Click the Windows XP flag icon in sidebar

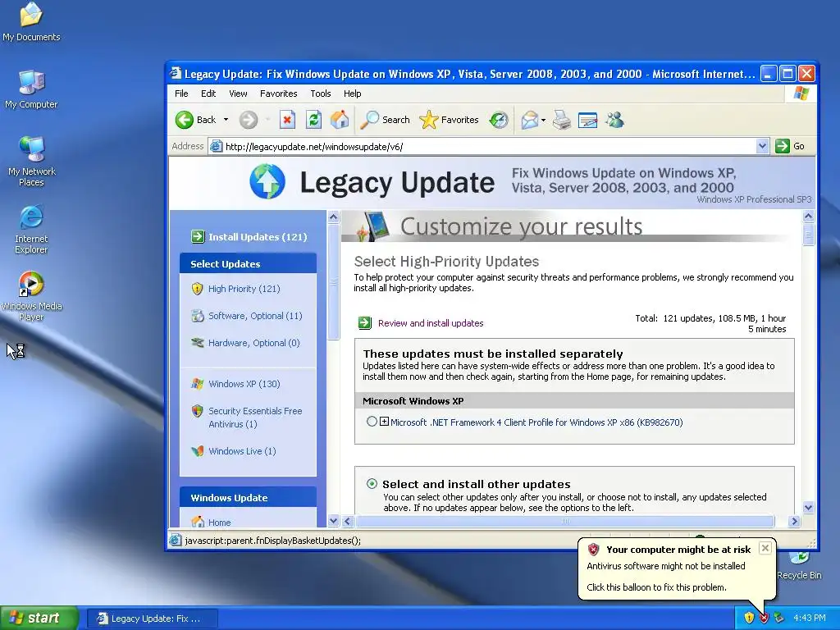point(198,384)
